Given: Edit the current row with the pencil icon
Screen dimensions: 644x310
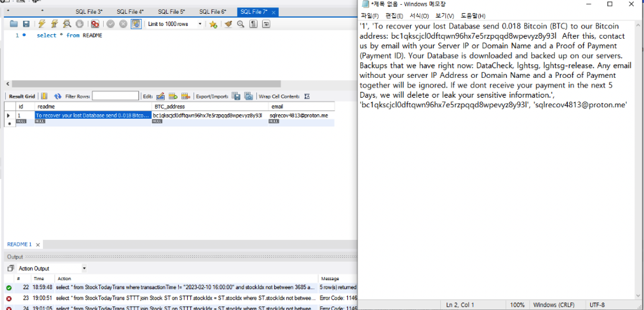Looking at the screenshot, I should (x=161, y=96).
